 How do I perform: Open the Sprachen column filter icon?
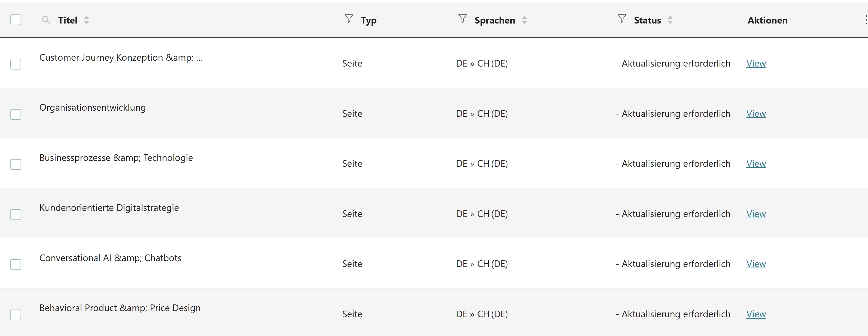click(x=463, y=19)
